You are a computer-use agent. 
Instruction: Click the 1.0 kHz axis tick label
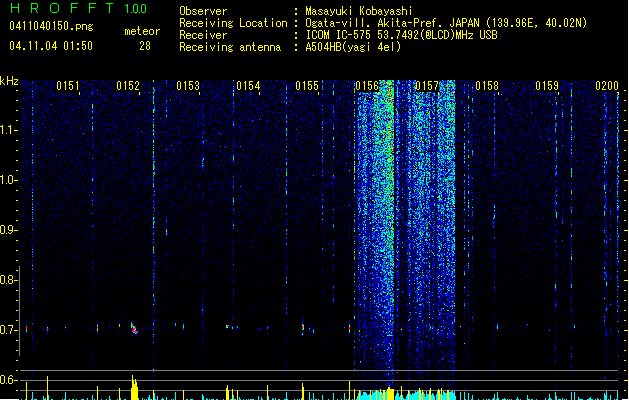[x=8, y=180]
